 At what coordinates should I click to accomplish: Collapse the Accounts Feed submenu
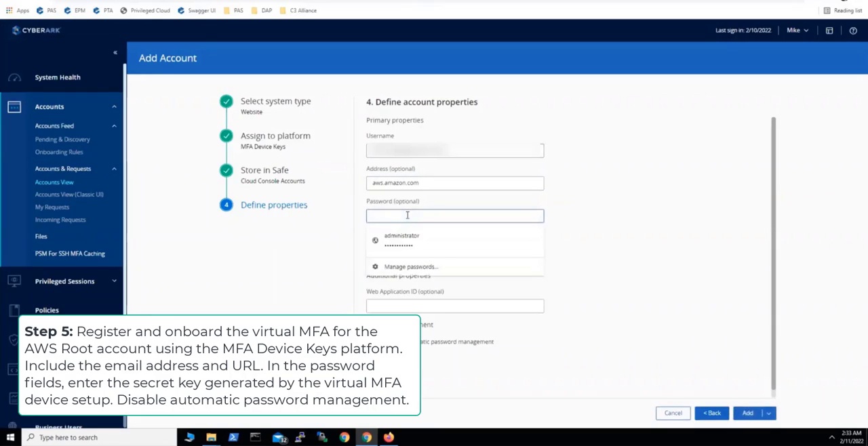[114, 125]
